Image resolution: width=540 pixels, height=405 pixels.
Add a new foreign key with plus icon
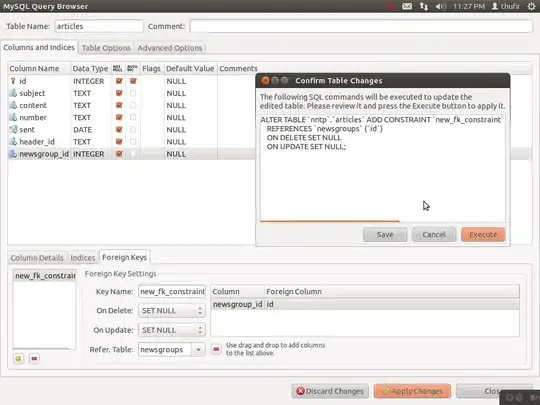click(x=19, y=359)
